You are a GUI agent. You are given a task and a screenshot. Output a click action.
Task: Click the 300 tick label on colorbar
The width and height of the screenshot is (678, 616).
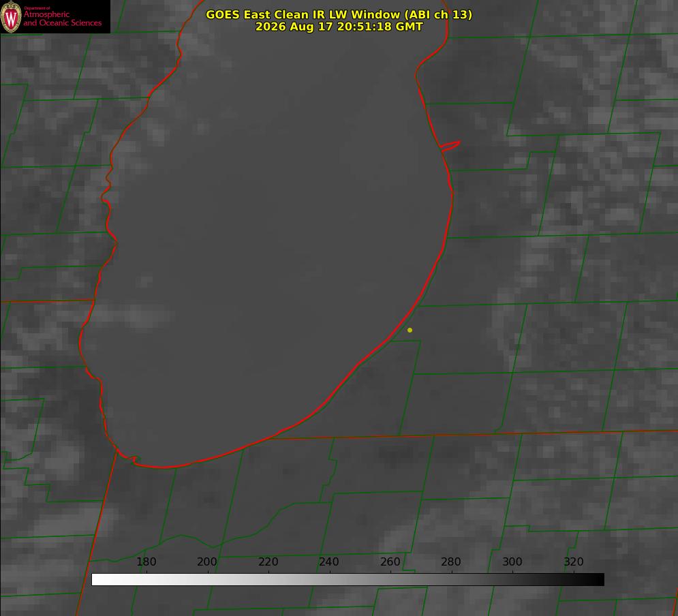[x=512, y=561]
